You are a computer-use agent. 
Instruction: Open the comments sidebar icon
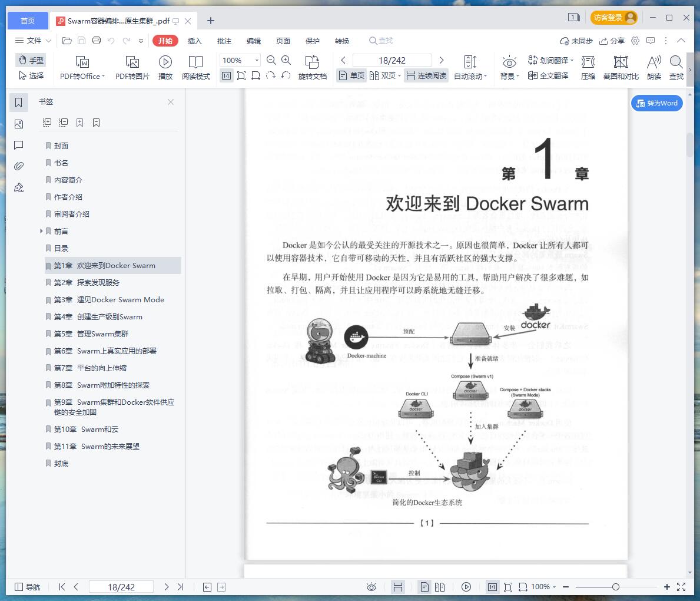point(19,145)
